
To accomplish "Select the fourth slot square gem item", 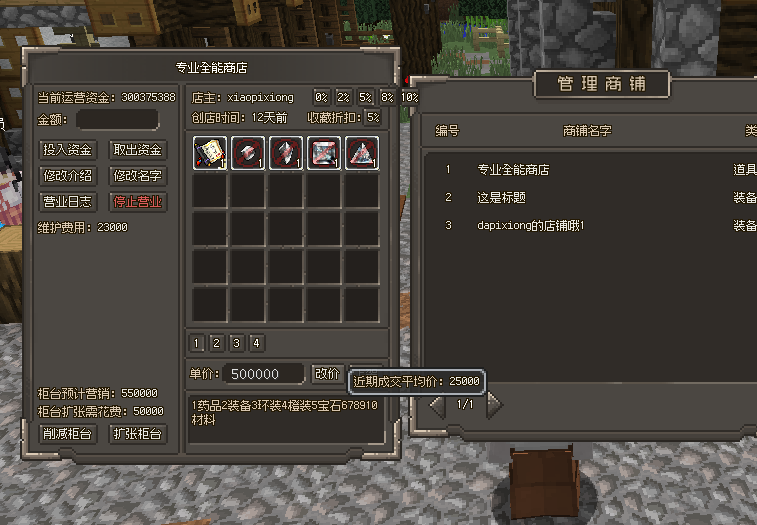I will [324, 153].
